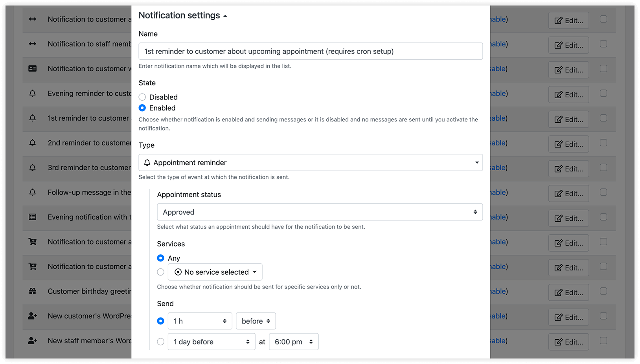The height and width of the screenshot is (364, 640).
Task: Click bell icon beside 3rd reminder to customer
Action: pos(33,167)
